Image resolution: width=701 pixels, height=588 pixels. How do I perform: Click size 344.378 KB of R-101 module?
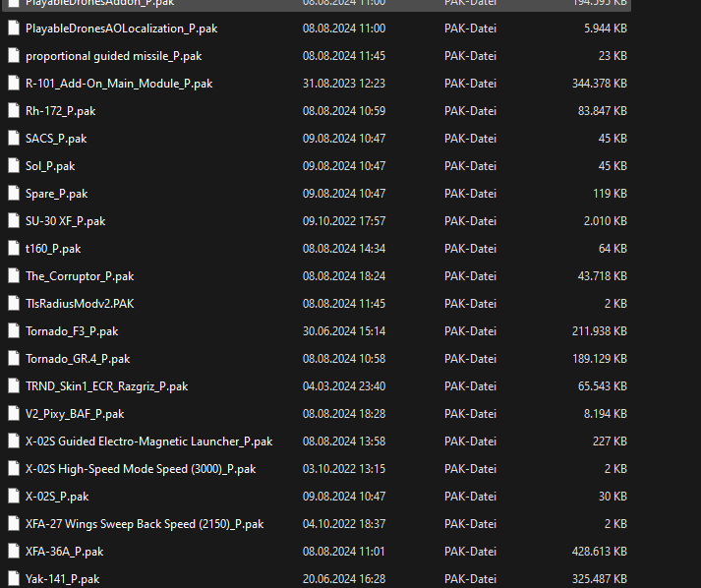(x=600, y=84)
